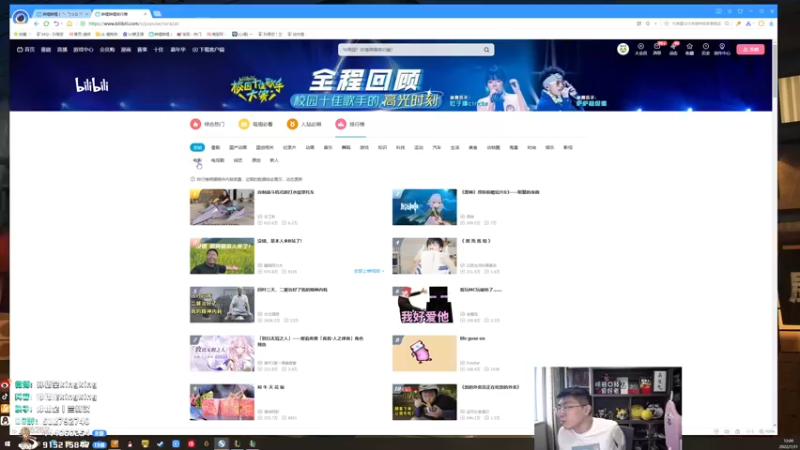
Task: Click the browser address bar URL
Action: point(134,23)
